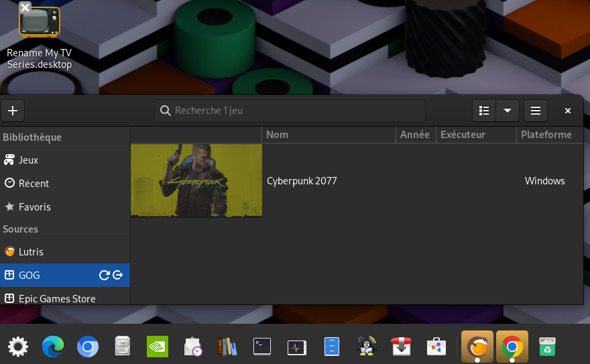The width and height of the screenshot is (590, 364).
Task: Reload the GOG library using refresh icon
Action: (x=104, y=276)
